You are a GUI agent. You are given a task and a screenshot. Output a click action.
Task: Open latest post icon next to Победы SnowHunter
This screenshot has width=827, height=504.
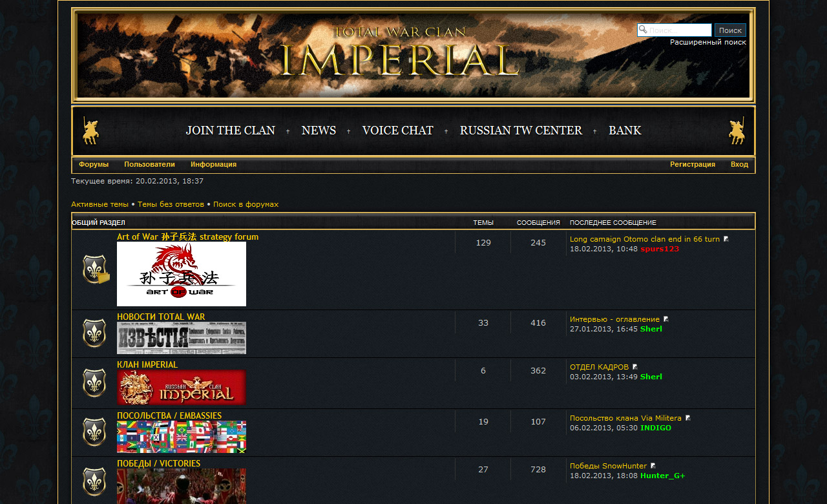[x=653, y=466]
